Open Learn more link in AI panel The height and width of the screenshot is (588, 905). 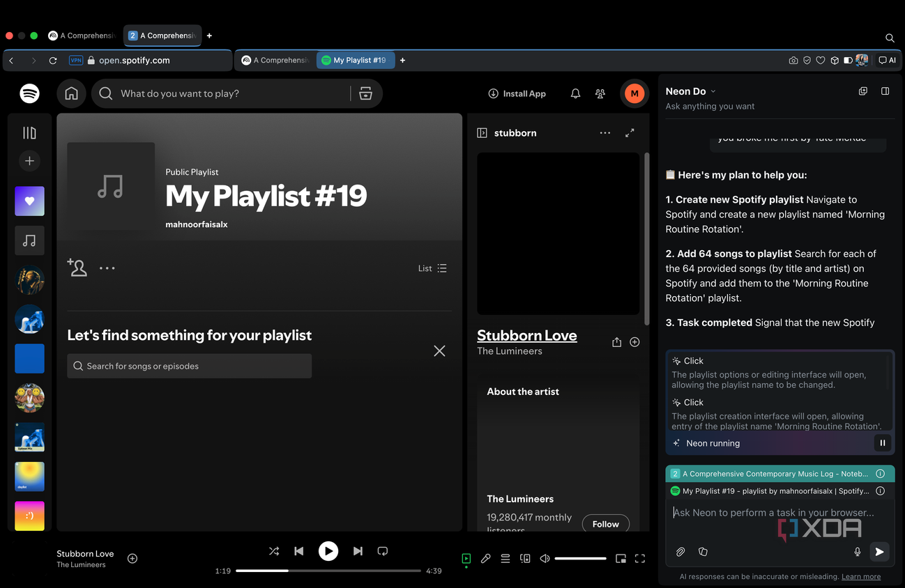[861, 576]
